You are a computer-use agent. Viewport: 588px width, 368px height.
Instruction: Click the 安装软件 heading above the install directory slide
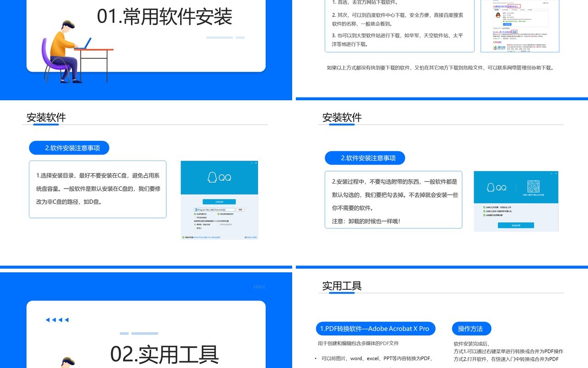[46, 117]
